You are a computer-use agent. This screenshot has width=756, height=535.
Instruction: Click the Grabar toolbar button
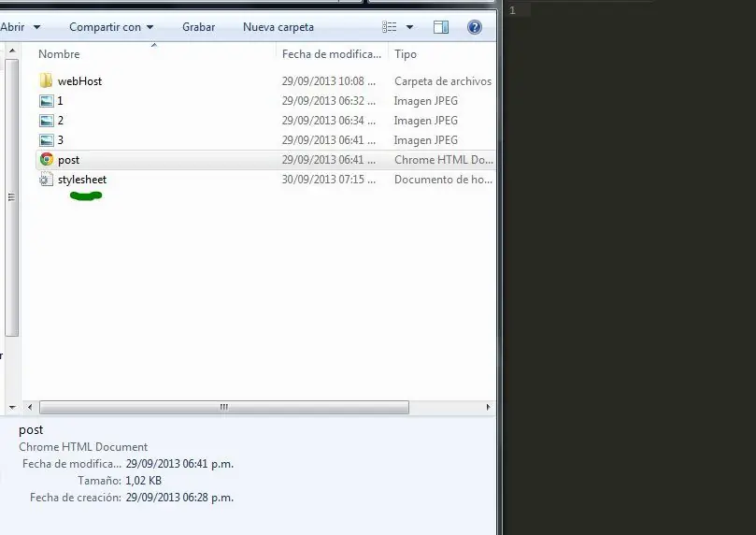[199, 27]
